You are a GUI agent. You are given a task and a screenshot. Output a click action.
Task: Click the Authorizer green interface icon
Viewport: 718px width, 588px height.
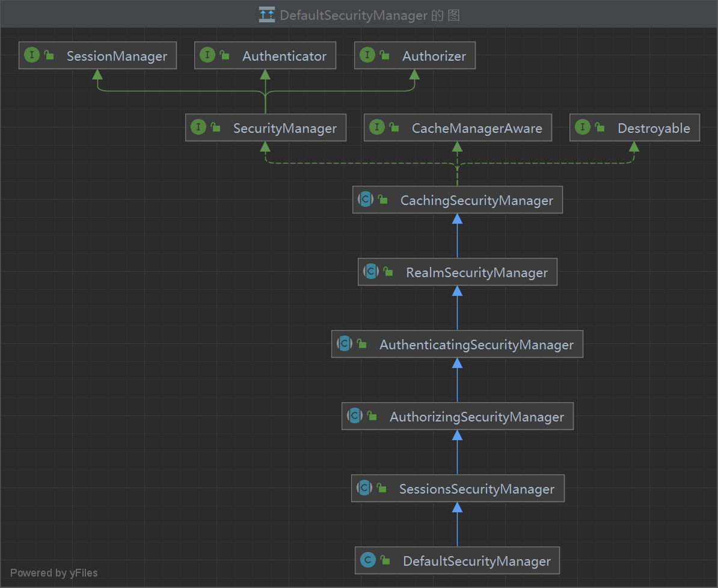(367, 55)
